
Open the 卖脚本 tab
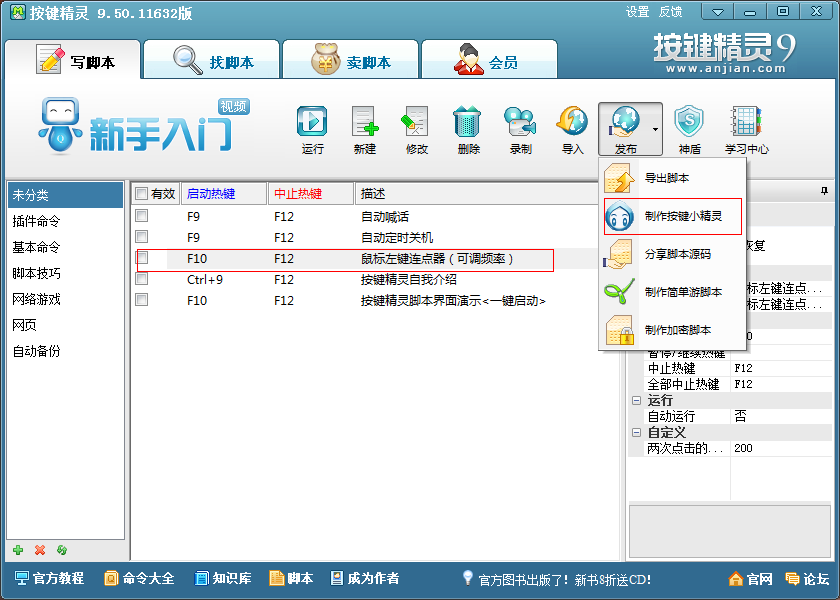tap(350, 60)
